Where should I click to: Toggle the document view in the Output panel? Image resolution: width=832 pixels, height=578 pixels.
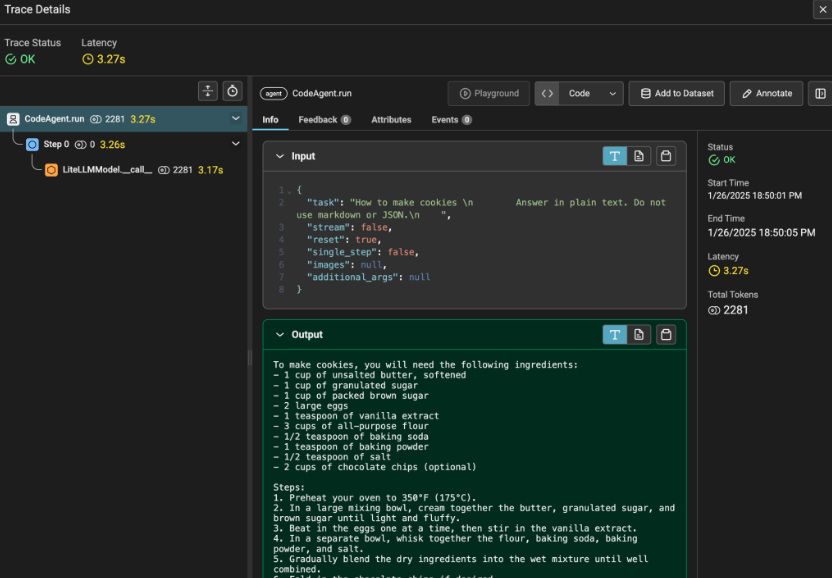pos(640,334)
